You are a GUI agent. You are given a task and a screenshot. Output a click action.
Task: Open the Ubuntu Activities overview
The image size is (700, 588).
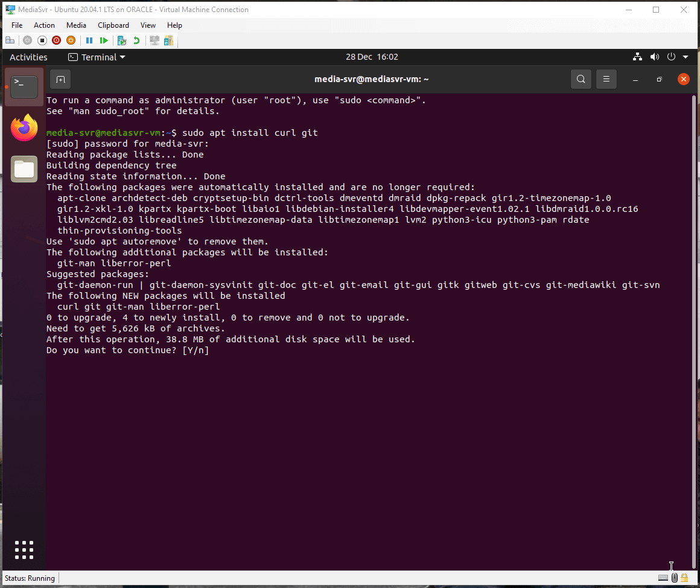point(28,57)
